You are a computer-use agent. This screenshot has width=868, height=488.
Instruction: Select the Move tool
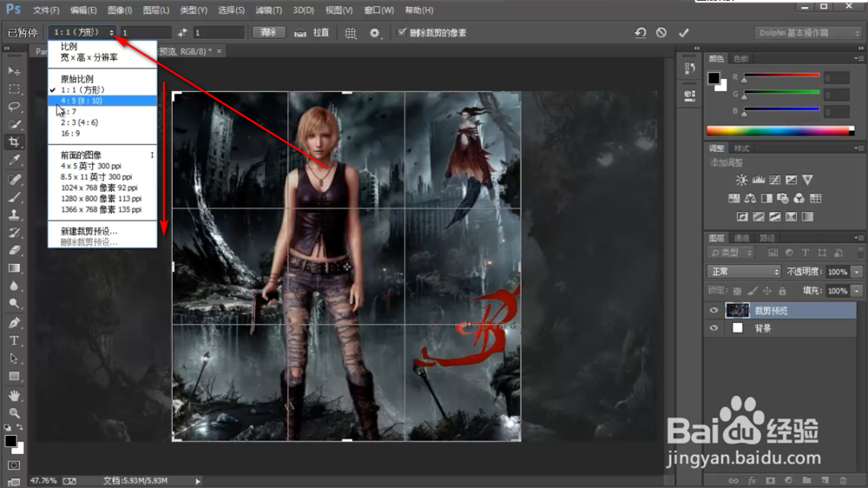14,71
